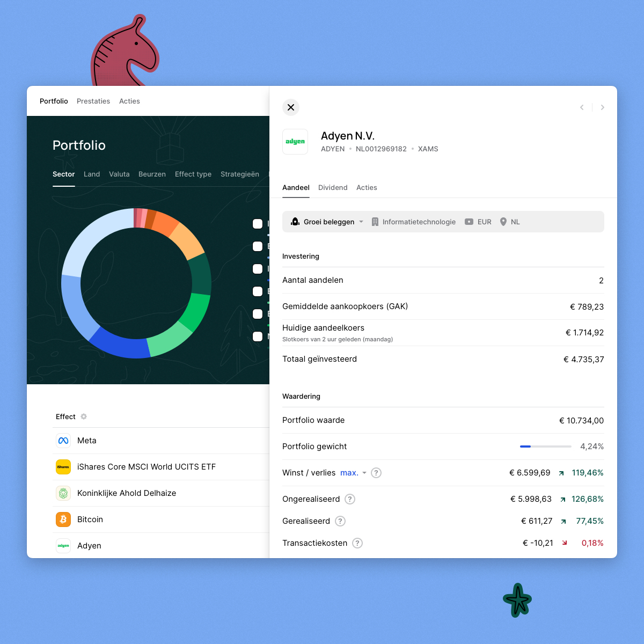Viewport: 644px width, 644px height.
Task: Click the gear icon next to Effect
Action: pyautogui.click(x=84, y=416)
